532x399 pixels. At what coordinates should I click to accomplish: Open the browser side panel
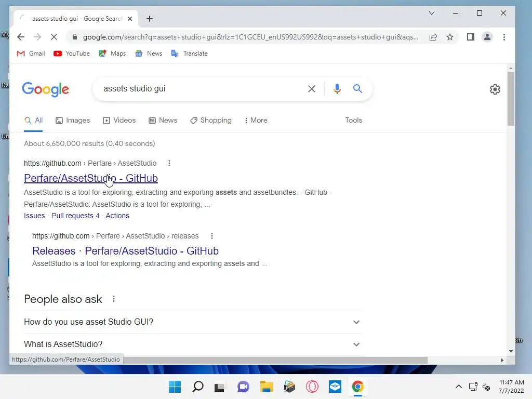471,37
